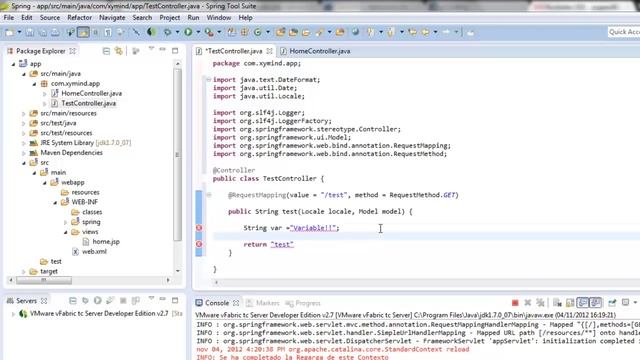Collapse the import statements fold
The image size is (640, 360).
(x=209, y=80)
